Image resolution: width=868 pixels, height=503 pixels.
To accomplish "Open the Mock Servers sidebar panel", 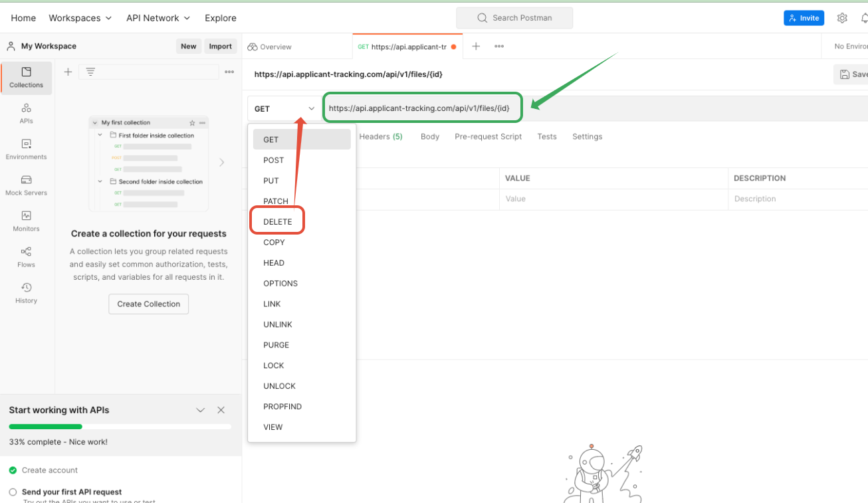I will coord(27,185).
